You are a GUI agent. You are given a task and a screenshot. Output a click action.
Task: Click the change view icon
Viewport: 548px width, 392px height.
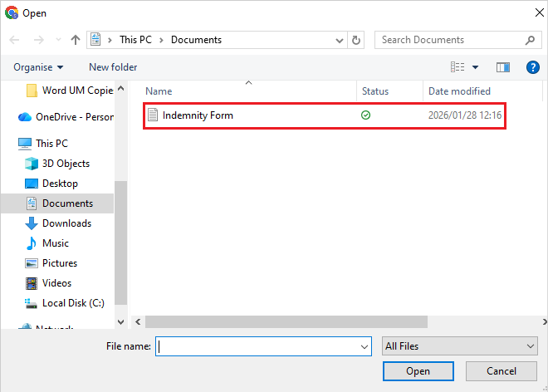[x=457, y=67]
